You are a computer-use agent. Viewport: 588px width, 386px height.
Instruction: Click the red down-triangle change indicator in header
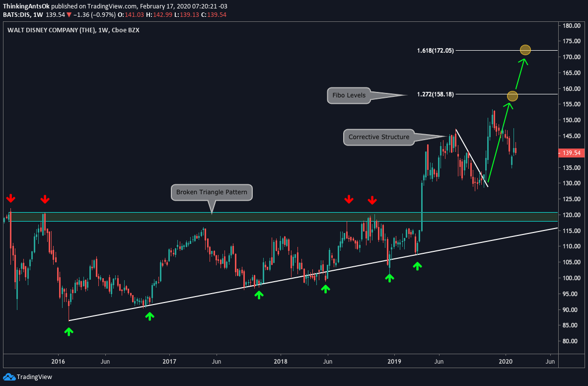tap(69, 15)
